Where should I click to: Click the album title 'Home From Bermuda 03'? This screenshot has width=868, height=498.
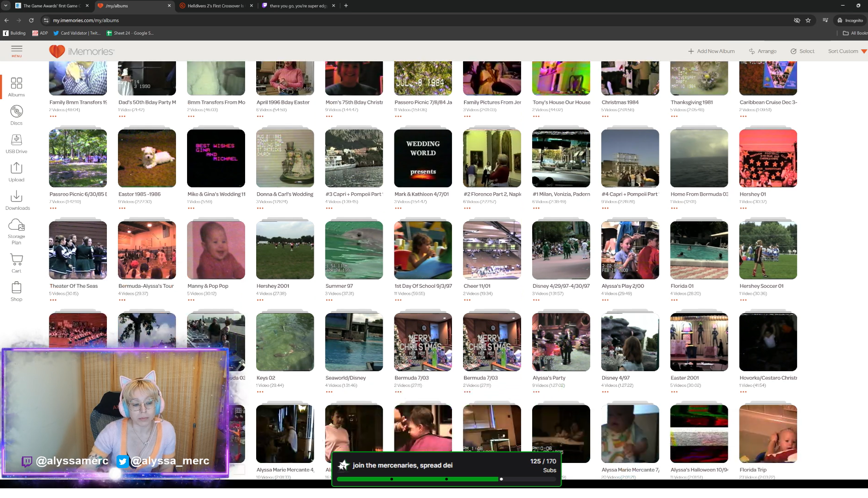tap(699, 194)
